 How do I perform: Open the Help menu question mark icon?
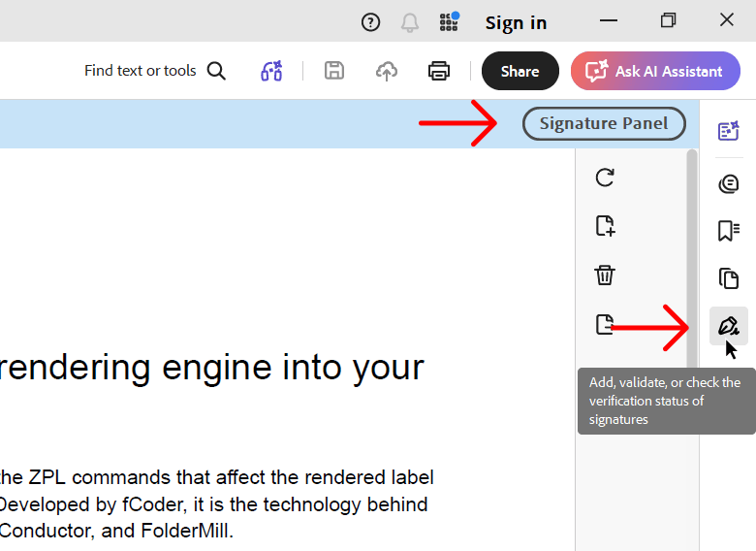370,22
